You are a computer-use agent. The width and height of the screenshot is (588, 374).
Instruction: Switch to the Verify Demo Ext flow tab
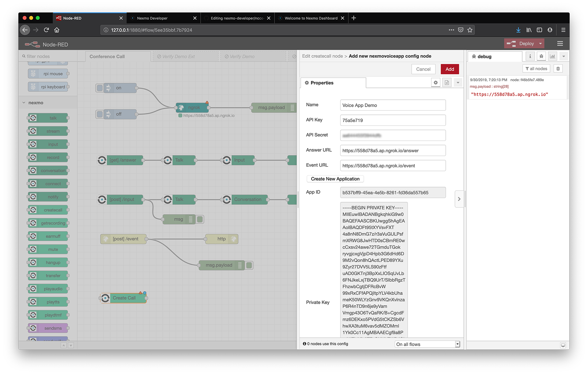click(x=186, y=57)
